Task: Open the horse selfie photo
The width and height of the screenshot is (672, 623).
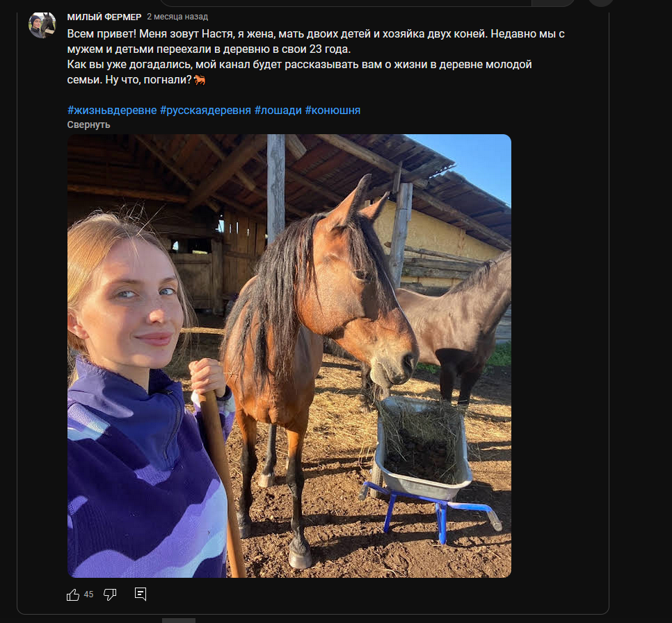Action: (289, 355)
